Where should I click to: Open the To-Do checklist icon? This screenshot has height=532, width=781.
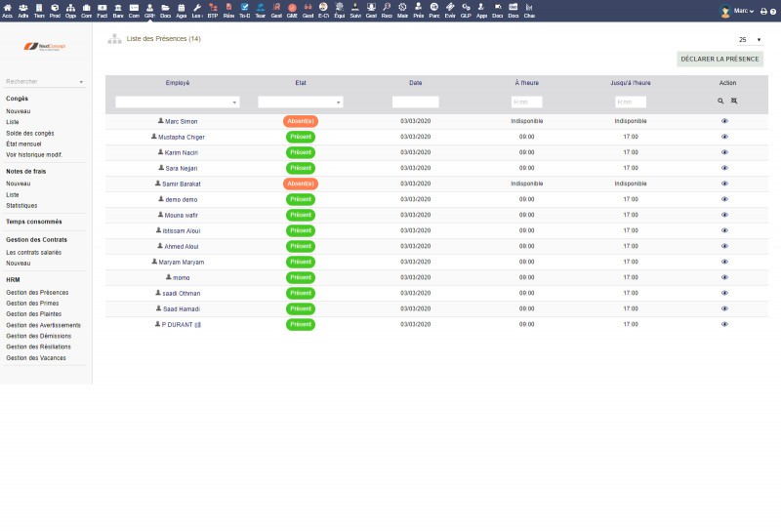[x=244, y=11]
